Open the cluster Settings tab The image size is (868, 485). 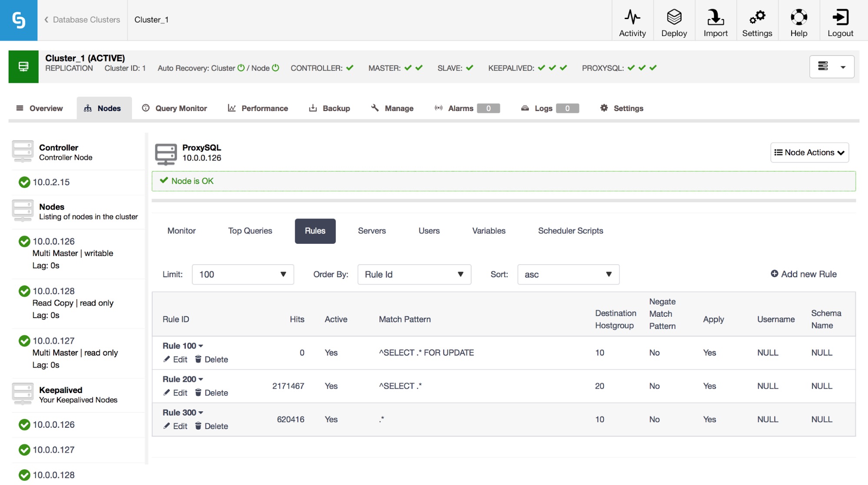tap(621, 108)
